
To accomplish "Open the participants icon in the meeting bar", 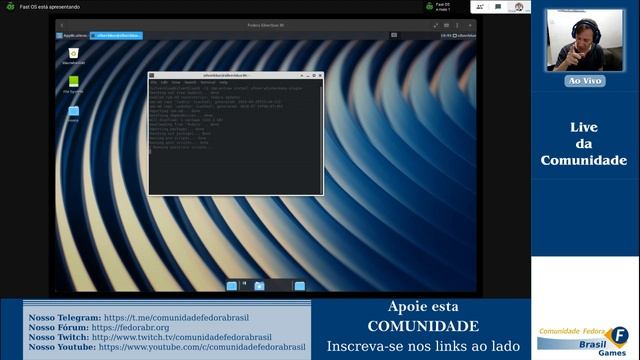I will pyautogui.click(x=480, y=7).
